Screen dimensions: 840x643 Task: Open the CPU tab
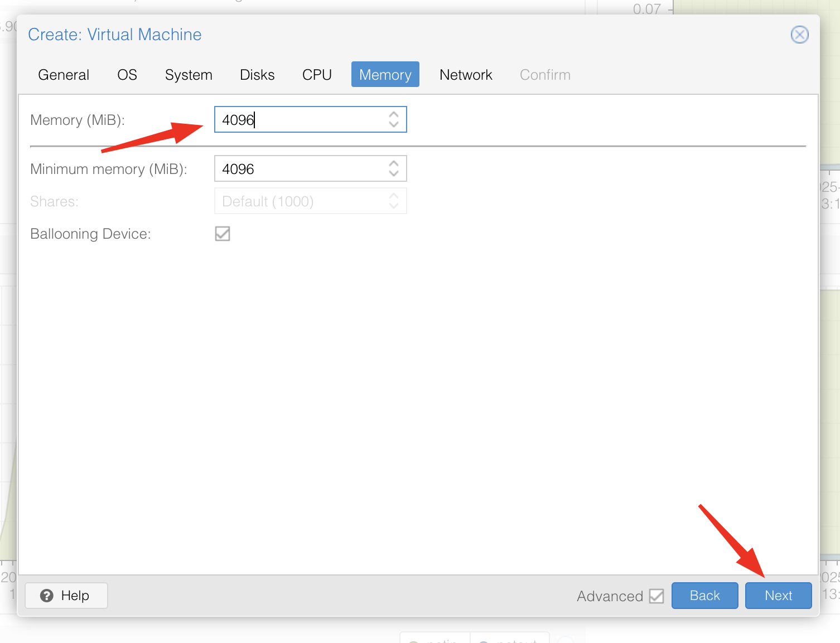pyautogui.click(x=317, y=75)
